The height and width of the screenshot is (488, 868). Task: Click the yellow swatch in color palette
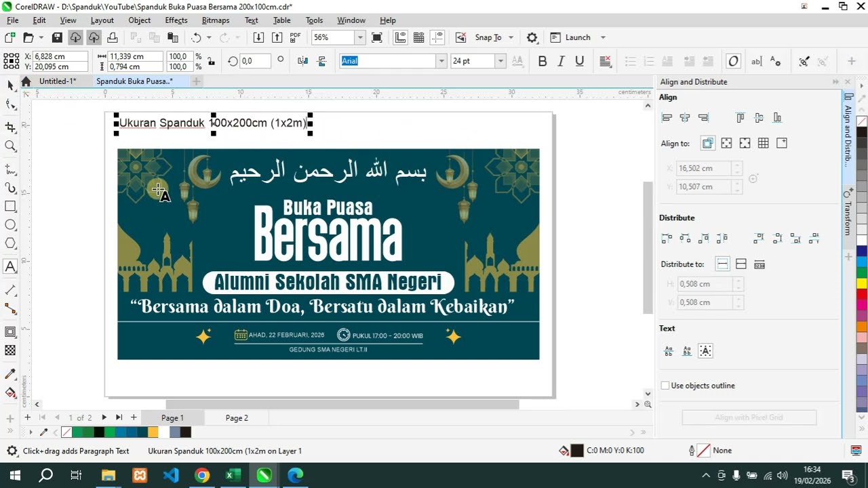pos(862,283)
